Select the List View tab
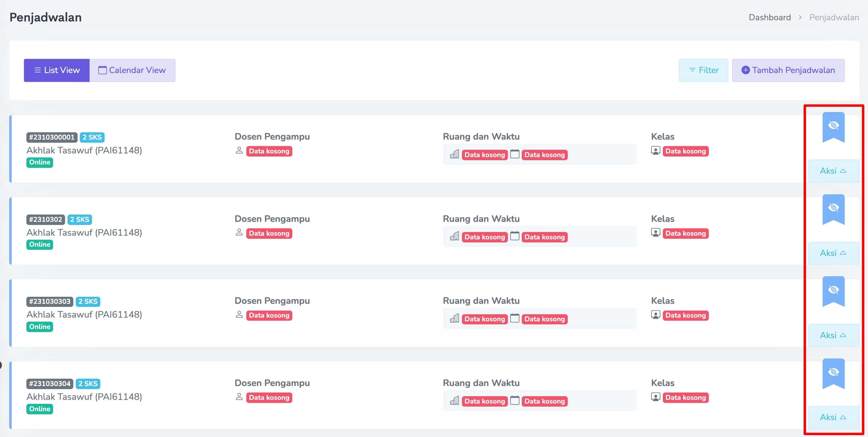 [57, 70]
